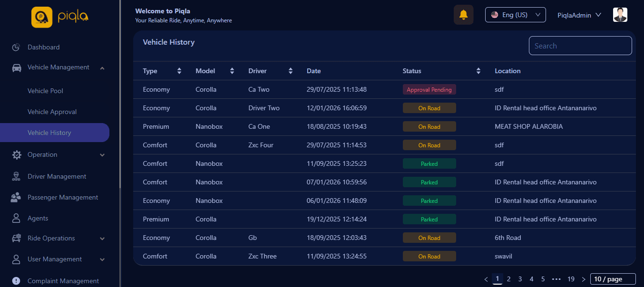Click the US flag icon

pos(495,15)
